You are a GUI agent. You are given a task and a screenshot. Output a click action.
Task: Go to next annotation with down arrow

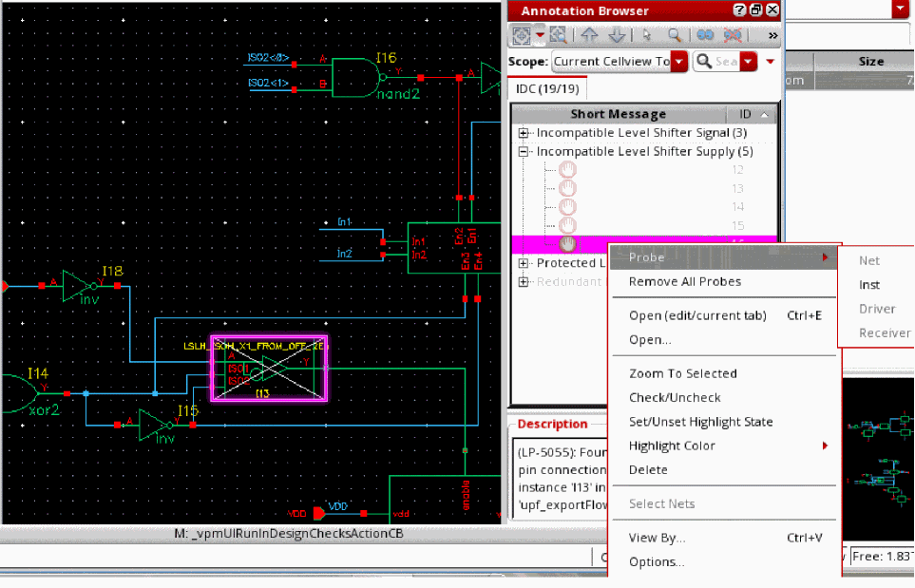pyautogui.click(x=617, y=35)
